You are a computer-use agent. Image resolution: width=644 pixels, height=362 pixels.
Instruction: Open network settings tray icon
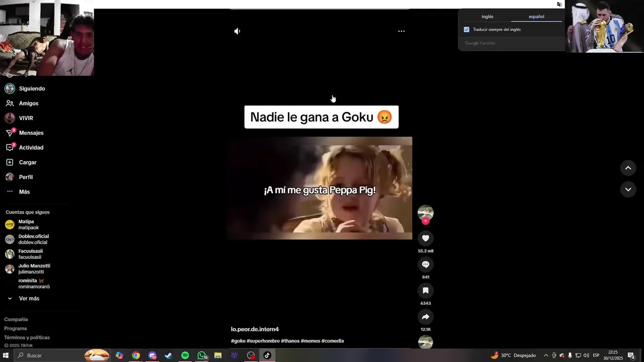coord(578,355)
